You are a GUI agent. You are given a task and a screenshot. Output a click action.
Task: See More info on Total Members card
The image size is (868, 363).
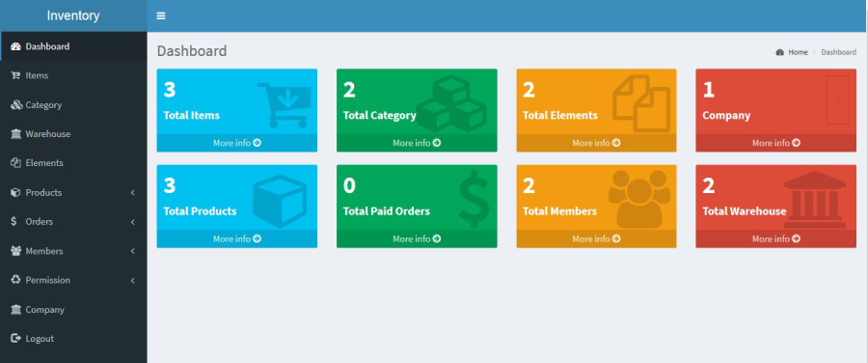(x=596, y=238)
